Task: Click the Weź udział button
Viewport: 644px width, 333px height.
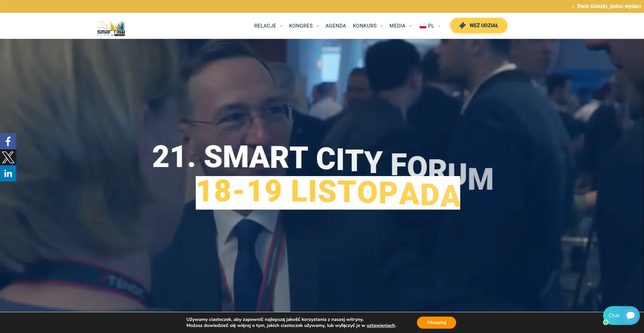Action: point(479,25)
